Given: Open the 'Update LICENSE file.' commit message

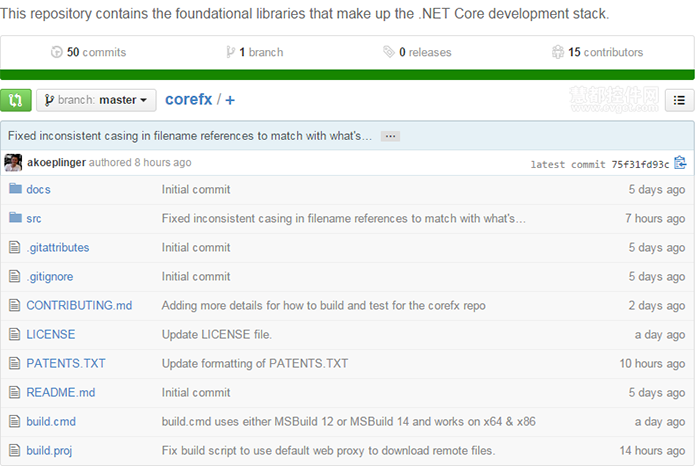Looking at the screenshot, I should point(217,334).
